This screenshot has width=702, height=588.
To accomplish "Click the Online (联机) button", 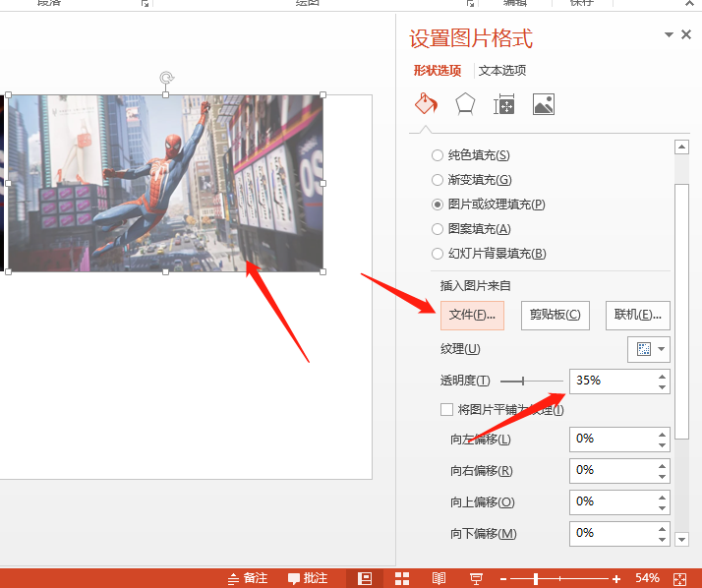I will (638, 316).
